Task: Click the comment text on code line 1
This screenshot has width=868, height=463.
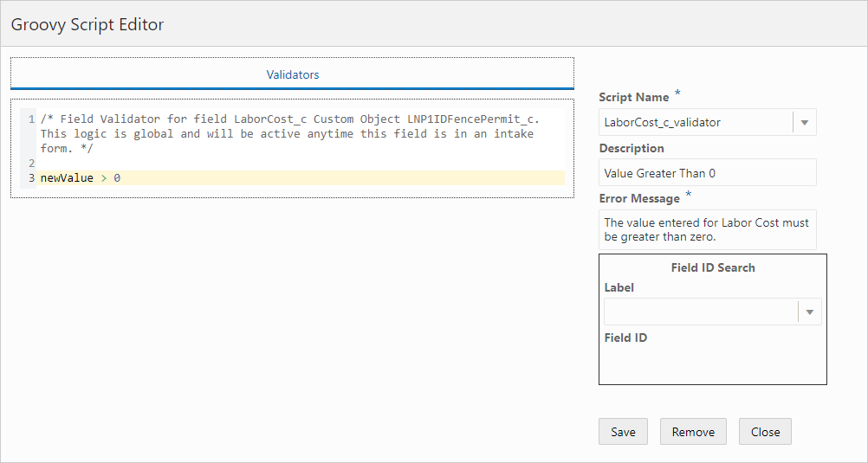Action: (x=289, y=134)
